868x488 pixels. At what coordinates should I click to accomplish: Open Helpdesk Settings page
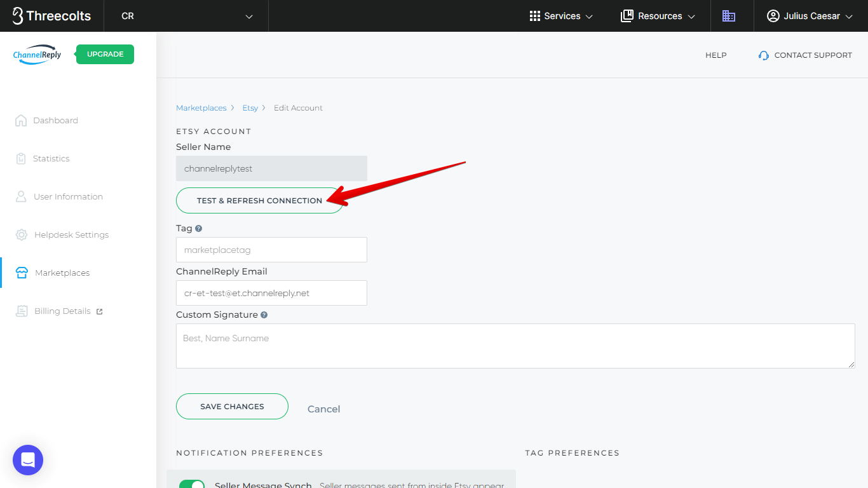click(x=71, y=234)
